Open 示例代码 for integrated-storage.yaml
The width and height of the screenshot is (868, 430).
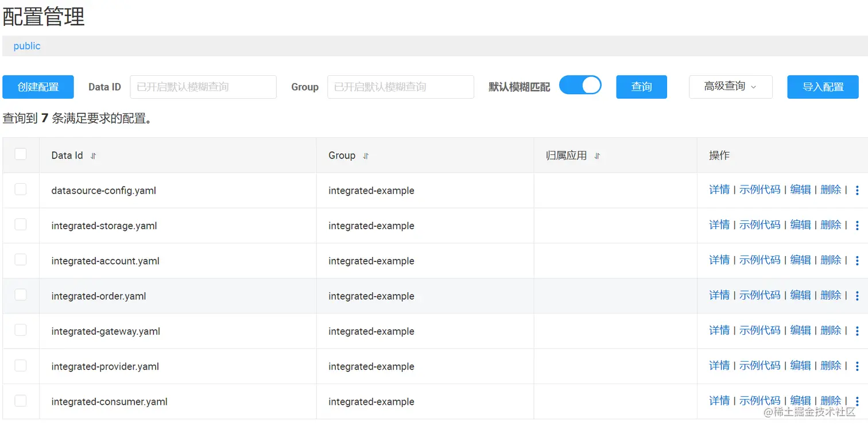760,225
